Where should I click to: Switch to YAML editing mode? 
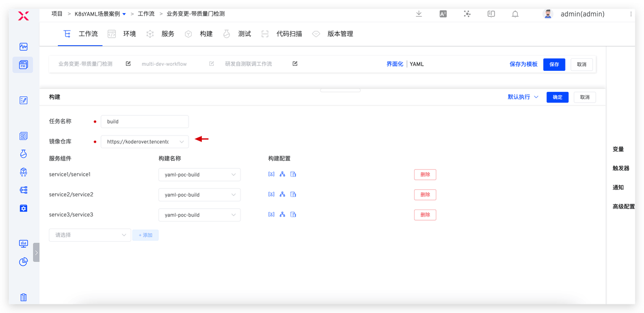[417, 64]
